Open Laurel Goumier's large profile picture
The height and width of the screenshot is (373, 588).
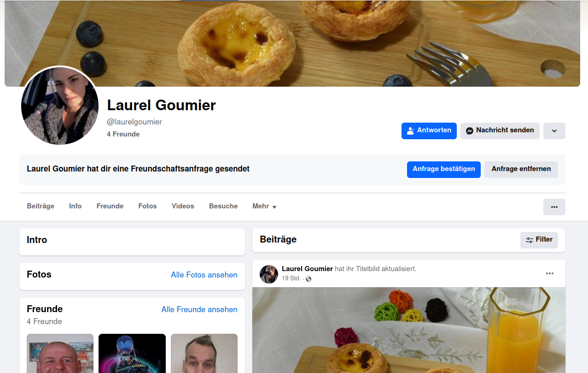click(x=60, y=106)
